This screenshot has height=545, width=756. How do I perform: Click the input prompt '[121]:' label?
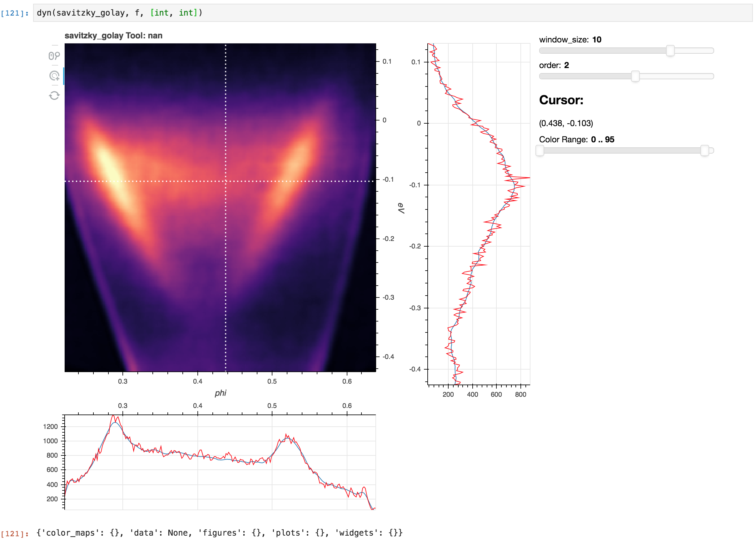click(x=15, y=13)
